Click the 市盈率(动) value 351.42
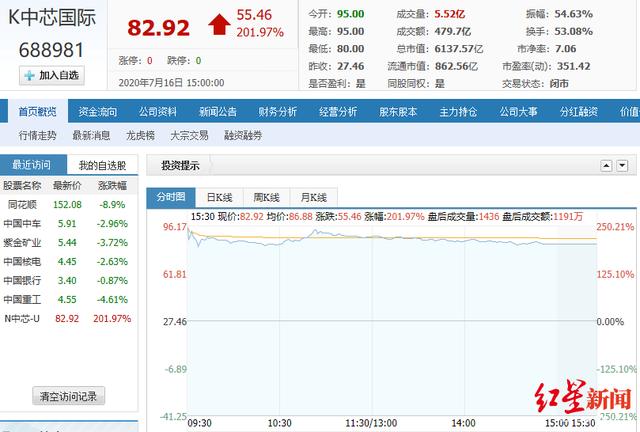The height and width of the screenshot is (432, 640). [573, 66]
